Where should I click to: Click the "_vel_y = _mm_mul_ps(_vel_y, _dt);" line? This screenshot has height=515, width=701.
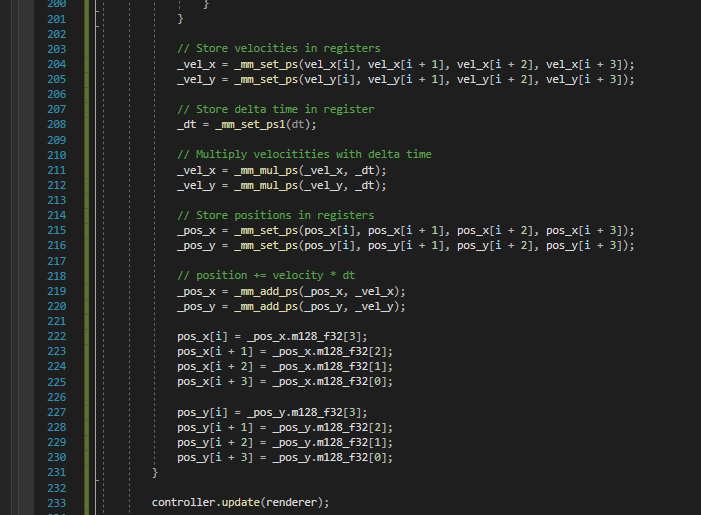point(282,186)
